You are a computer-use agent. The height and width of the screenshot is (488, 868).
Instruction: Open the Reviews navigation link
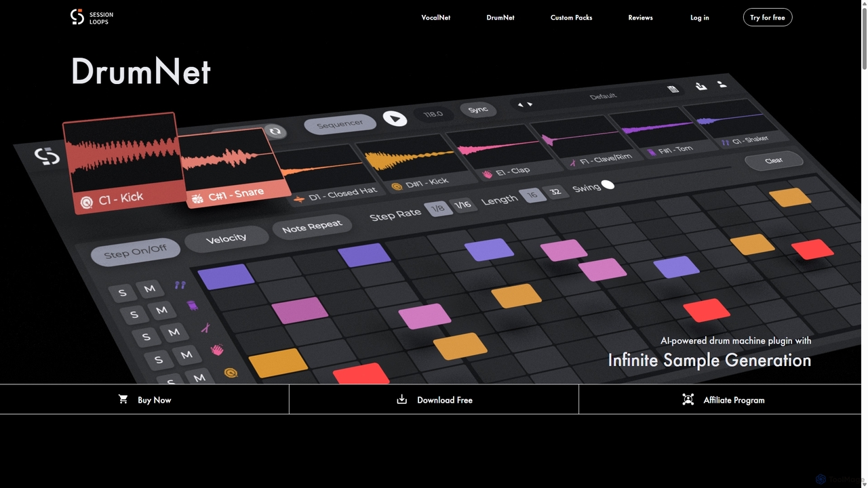tap(640, 18)
